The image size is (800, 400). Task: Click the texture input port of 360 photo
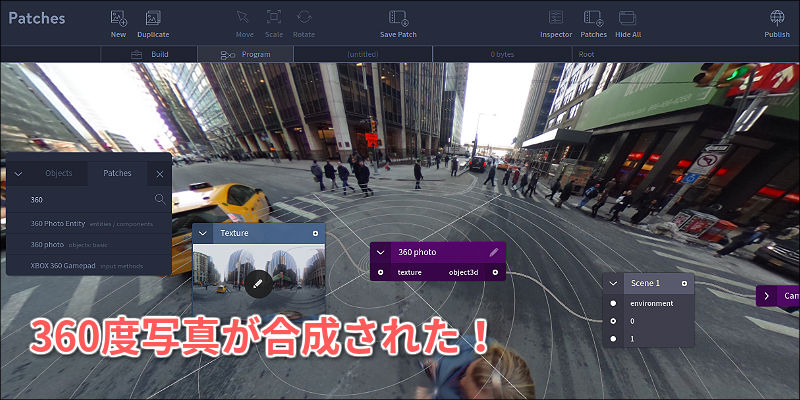click(x=381, y=272)
